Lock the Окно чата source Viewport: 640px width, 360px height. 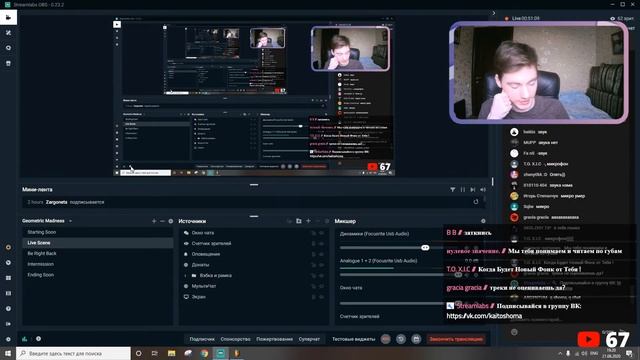pyautogui.click(x=313, y=233)
